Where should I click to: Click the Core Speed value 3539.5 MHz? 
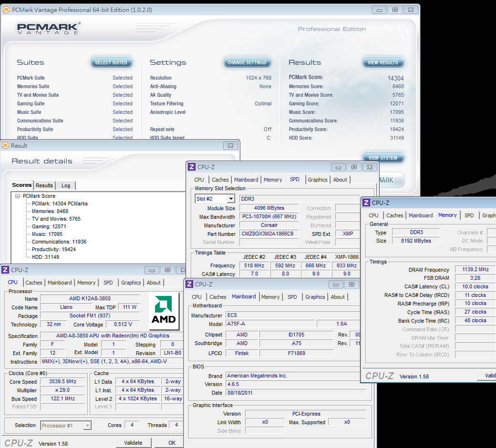pyautogui.click(x=62, y=382)
